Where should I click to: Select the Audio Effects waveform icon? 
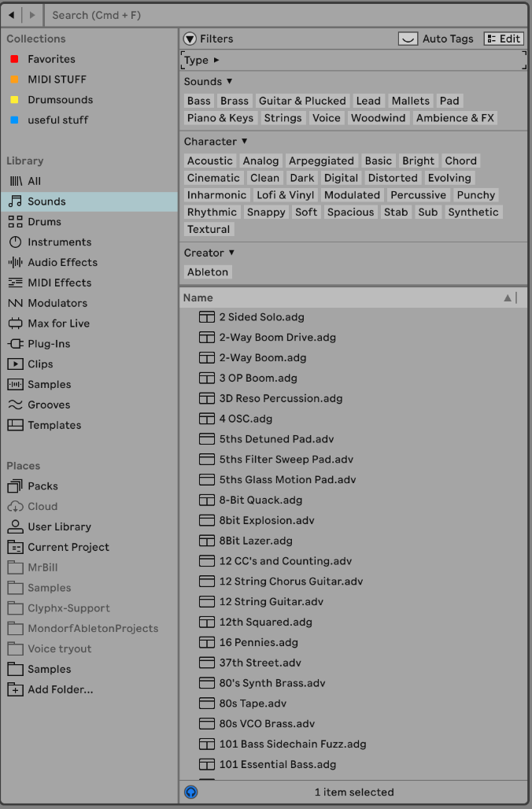pyautogui.click(x=15, y=262)
